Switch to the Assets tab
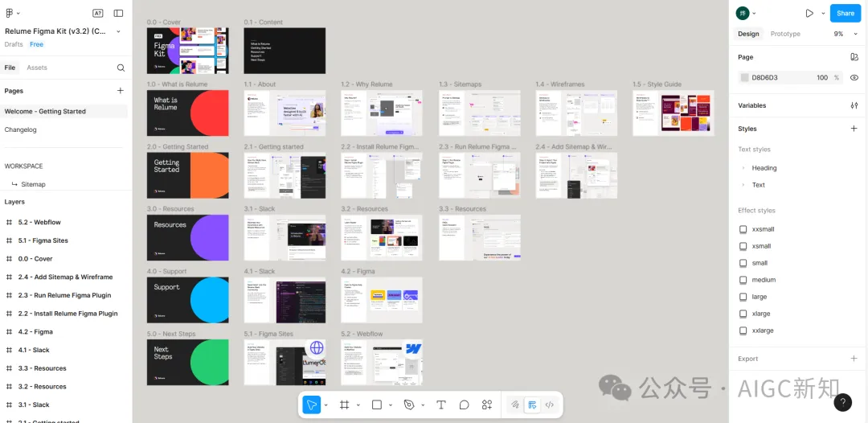 37,68
